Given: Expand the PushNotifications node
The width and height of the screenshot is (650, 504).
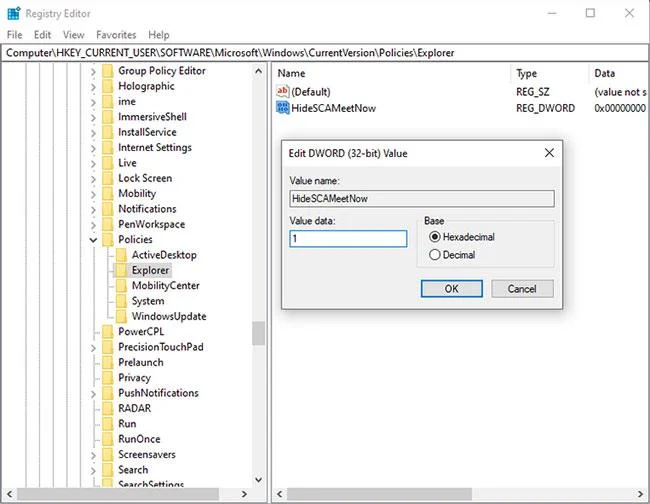Looking at the screenshot, I should click(93, 393).
